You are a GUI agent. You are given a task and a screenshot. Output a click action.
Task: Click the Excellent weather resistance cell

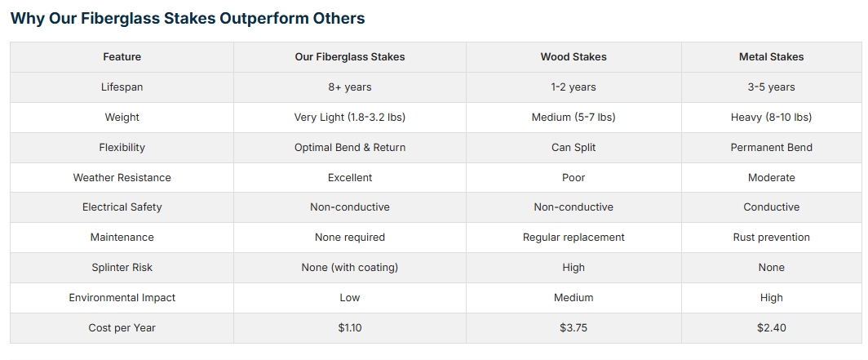[x=349, y=178]
